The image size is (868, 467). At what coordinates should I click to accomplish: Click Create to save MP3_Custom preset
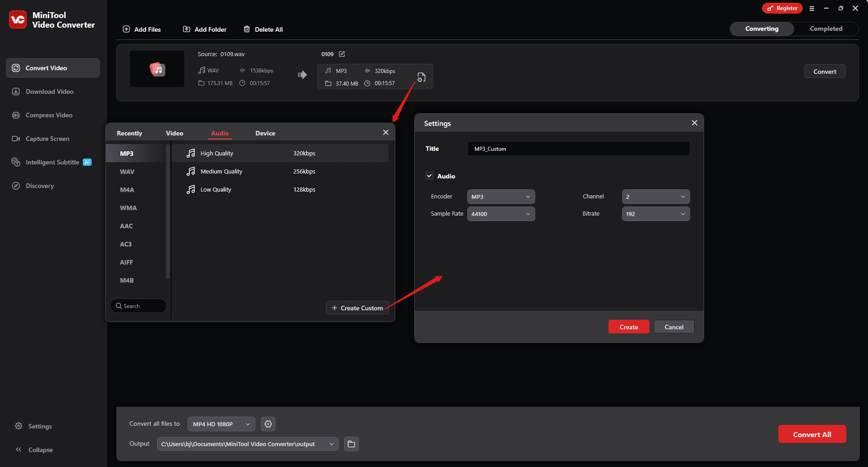[x=628, y=327]
